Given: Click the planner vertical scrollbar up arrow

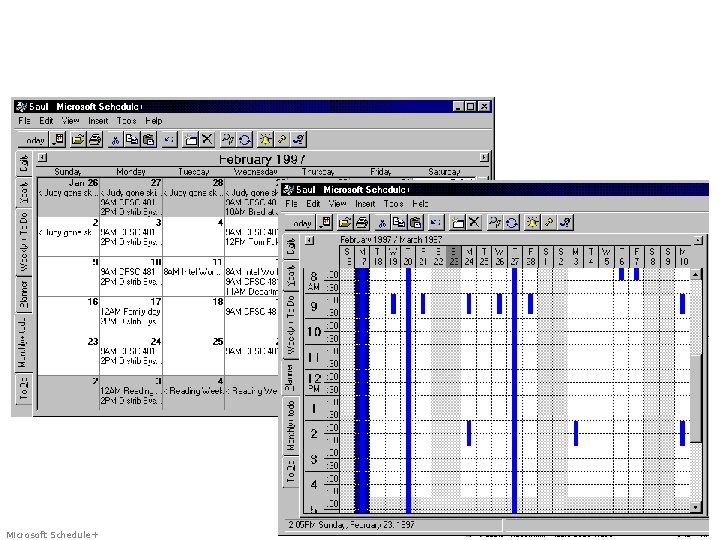Looking at the screenshot, I should point(696,274).
